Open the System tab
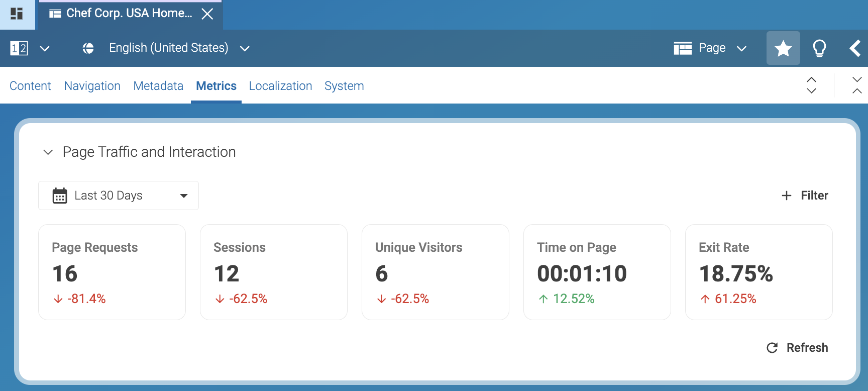Viewport: 868px width, 391px height. click(x=344, y=86)
